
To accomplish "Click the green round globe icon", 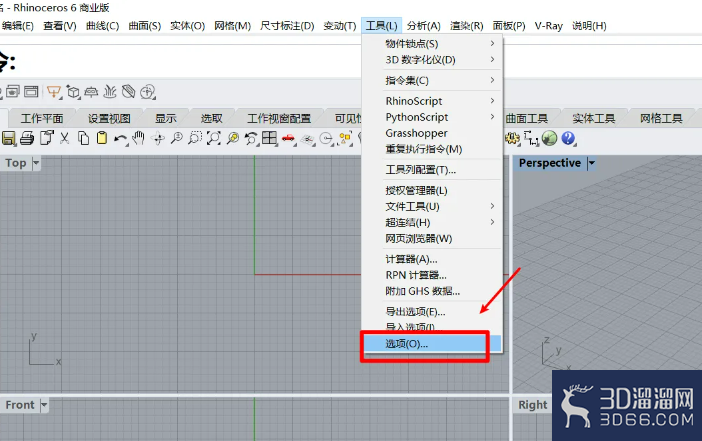I will pos(549,138).
